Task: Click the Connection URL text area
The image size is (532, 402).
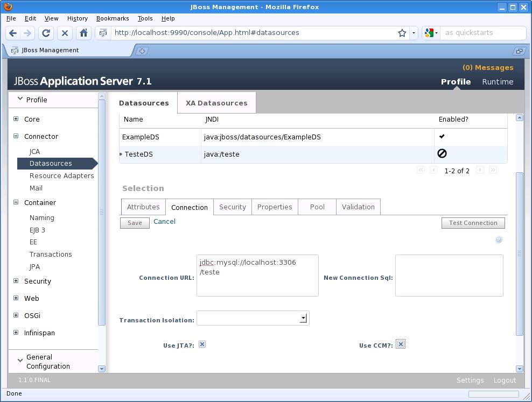Action: 257,276
